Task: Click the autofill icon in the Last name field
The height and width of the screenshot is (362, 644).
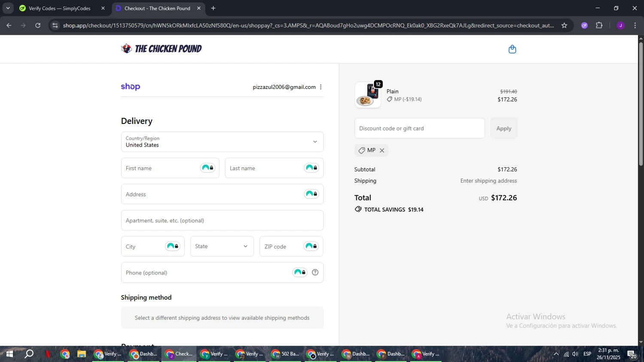Action: click(312, 168)
